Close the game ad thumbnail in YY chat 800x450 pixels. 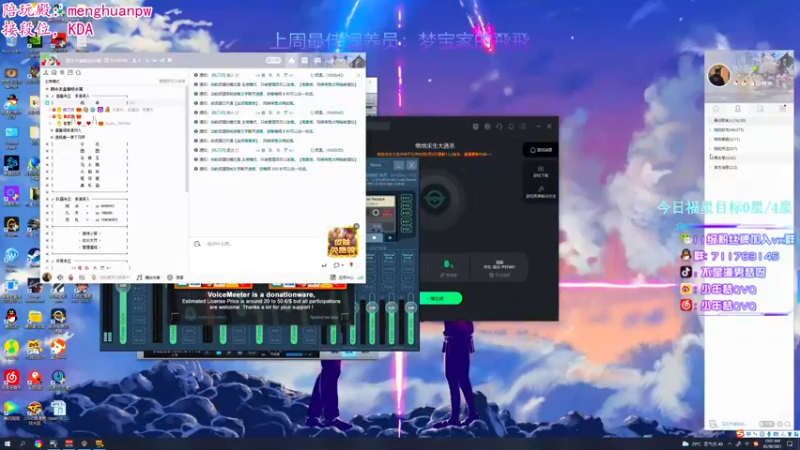coord(356,226)
